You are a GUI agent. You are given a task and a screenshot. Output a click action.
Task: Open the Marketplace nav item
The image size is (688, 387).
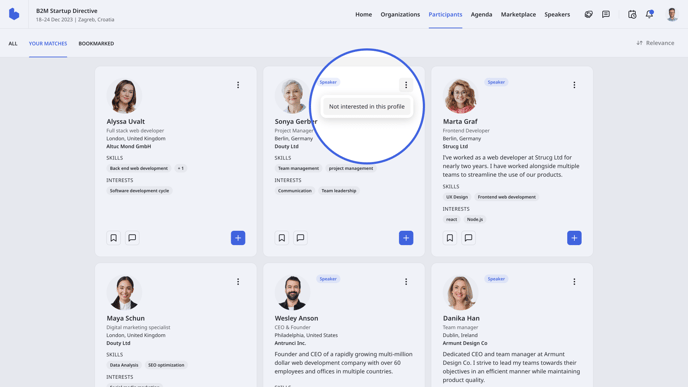tap(518, 14)
